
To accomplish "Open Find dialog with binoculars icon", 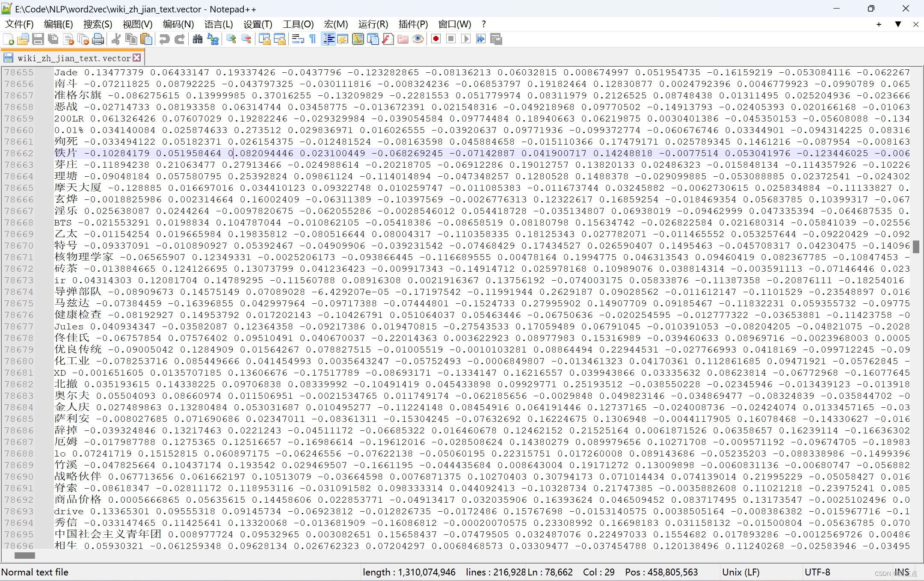I will tap(197, 39).
